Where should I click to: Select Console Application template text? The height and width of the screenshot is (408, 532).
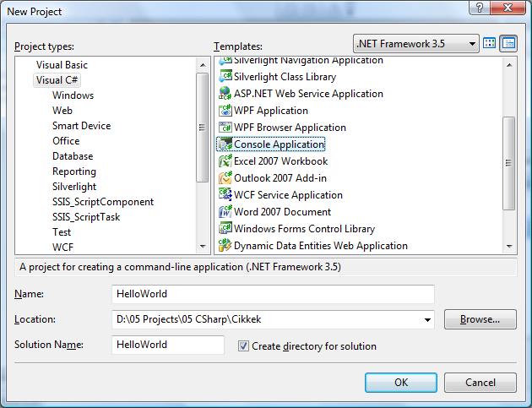(279, 144)
